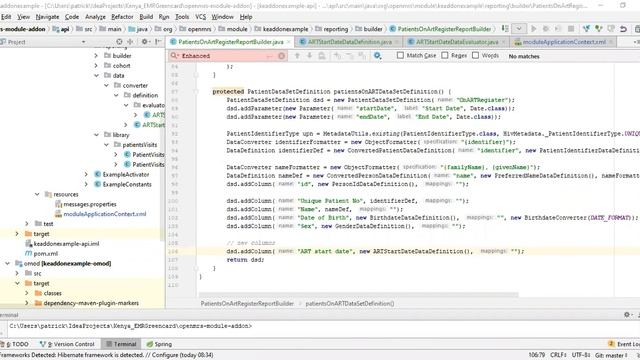Click the UTF-8 encoding status item

click(x=581, y=355)
